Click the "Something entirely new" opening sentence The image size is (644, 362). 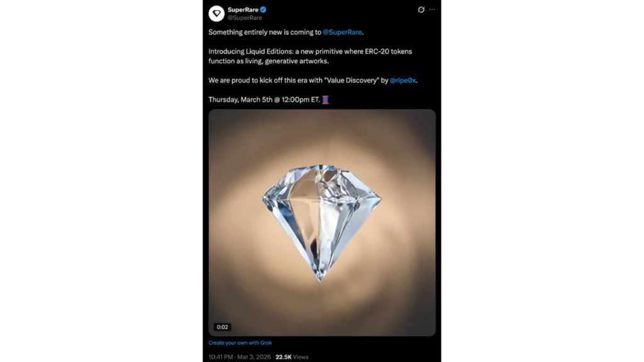pyautogui.click(x=264, y=31)
